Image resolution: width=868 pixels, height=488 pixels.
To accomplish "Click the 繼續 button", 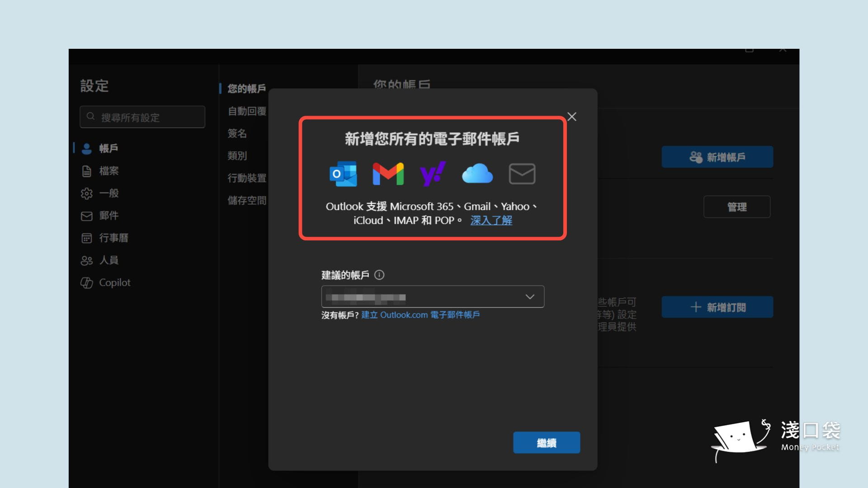I will coord(547,442).
